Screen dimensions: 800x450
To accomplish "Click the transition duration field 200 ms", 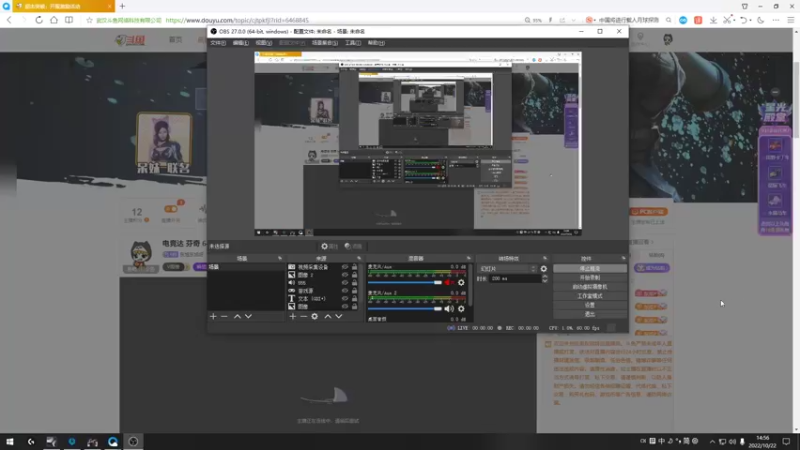I will 514,279.
